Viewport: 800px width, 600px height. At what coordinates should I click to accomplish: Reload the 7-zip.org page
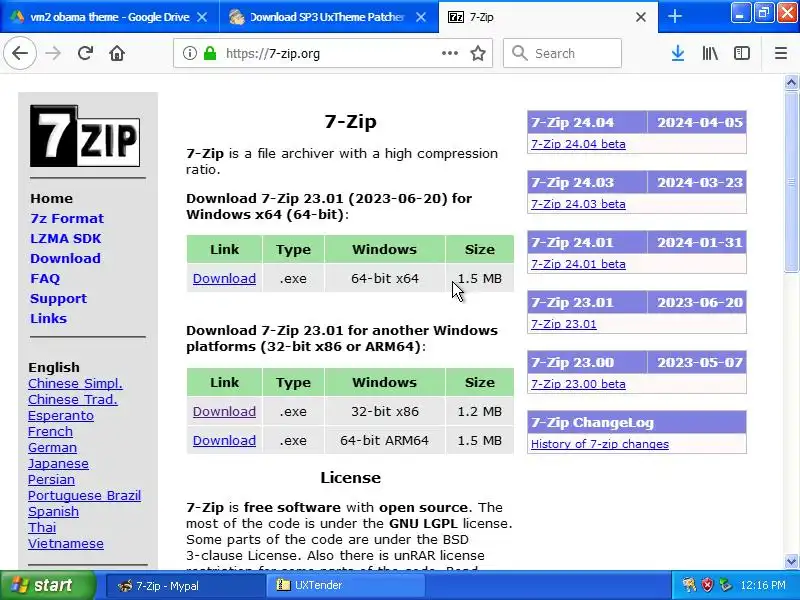85,53
